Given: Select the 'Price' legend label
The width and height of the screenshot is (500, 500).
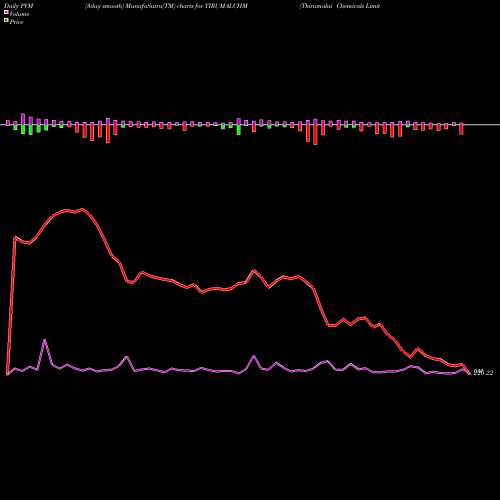Looking at the screenshot, I should tap(16, 22).
